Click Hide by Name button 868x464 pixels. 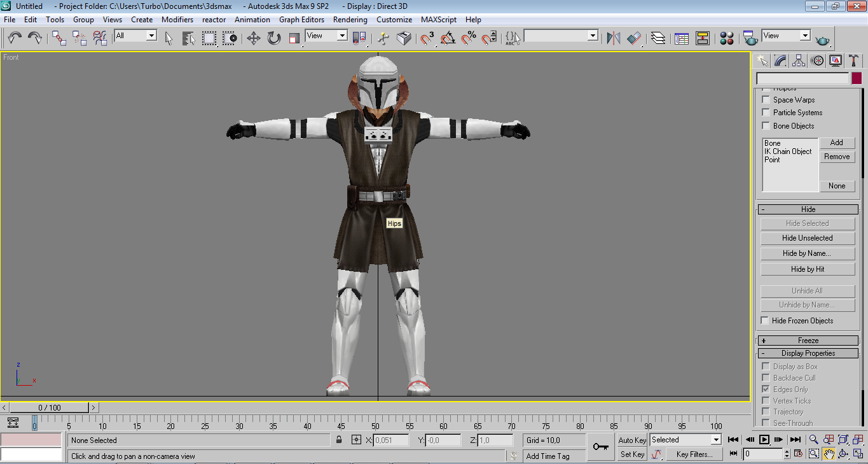[808, 253]
